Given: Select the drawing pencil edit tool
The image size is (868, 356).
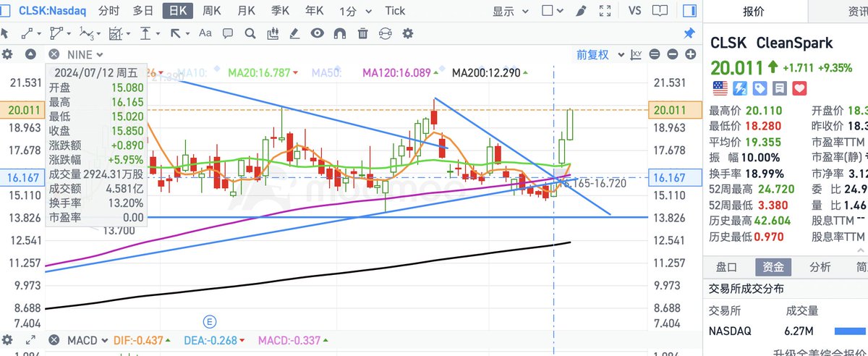Looking at the screenshot, I should (295, 33).
